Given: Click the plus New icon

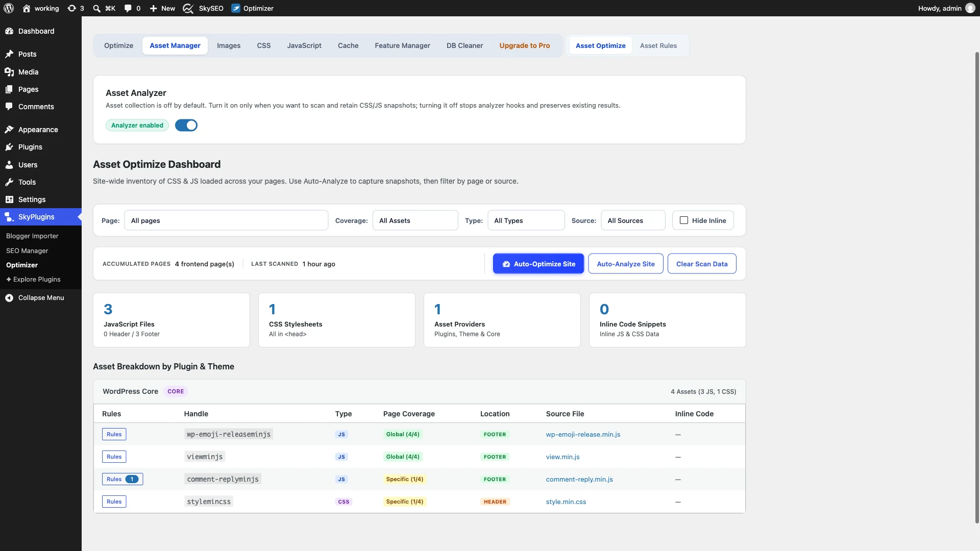Looking at the screenshot, I should (x=153, y=8).
